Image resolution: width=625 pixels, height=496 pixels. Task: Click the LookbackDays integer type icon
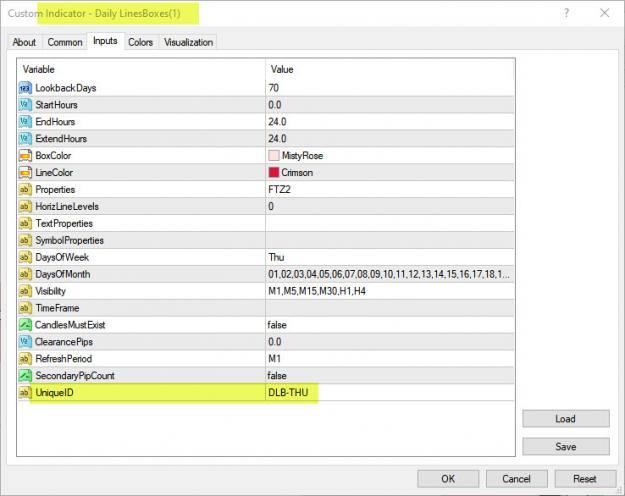coord(25,88)
